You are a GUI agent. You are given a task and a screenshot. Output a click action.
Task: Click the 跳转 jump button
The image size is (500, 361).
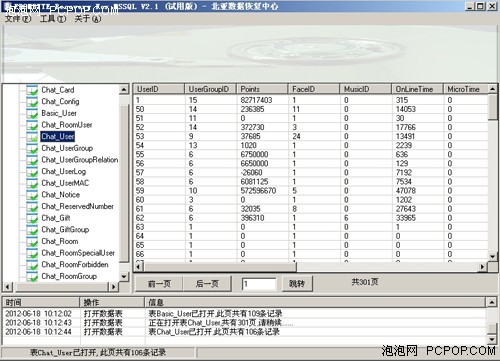pyautogui.click(x=297, y=284)
